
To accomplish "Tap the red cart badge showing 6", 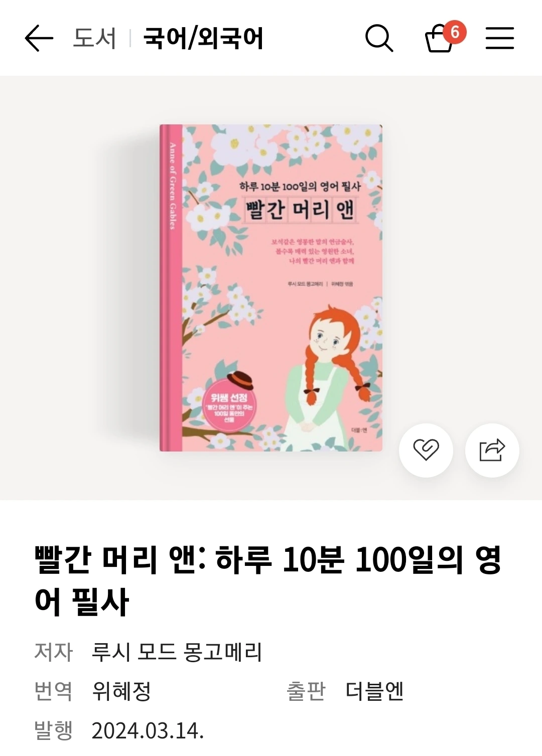I will point(455,32).
